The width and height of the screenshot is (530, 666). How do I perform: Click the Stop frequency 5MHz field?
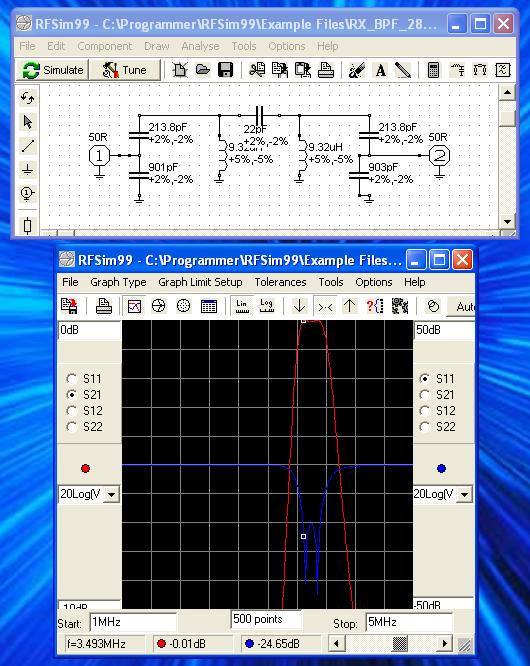409,623
